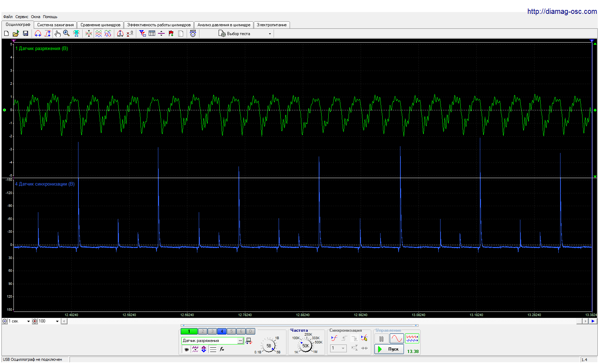Toggle stacked separate channels view icon
Image resolution: width=602 pixels, height=364 pixels.
pyautogui.click(x=99, y=33)
